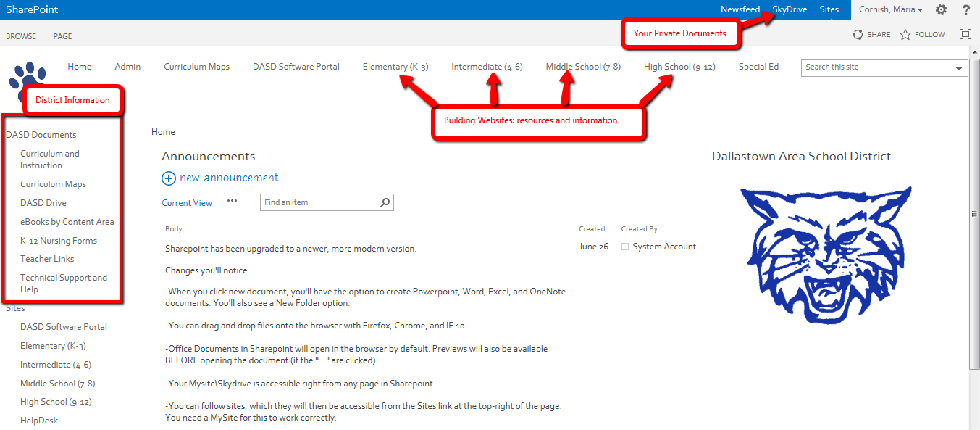980x430 pixels.
Task: Go to Newsfeed in the top bar
Action: [740, 9]
